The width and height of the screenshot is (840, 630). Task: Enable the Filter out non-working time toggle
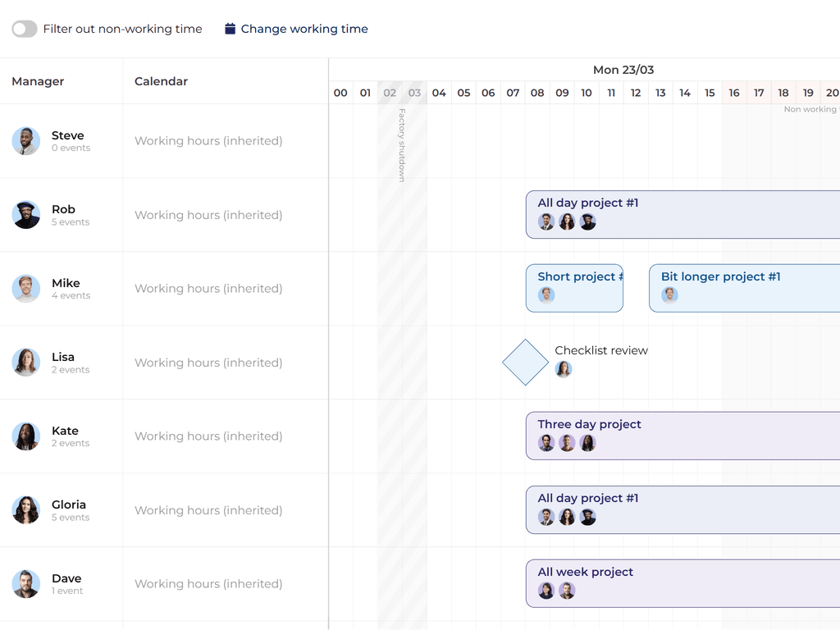25,28
